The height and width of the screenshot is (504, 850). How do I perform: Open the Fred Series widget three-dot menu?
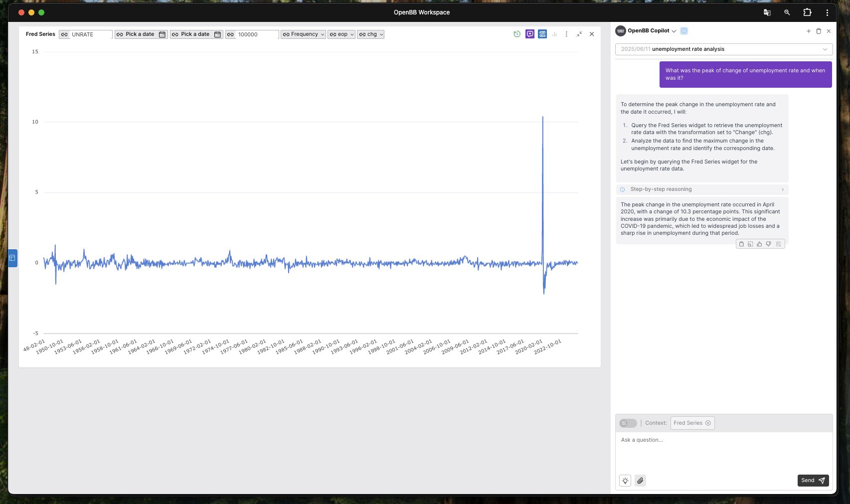click(566, 34)
